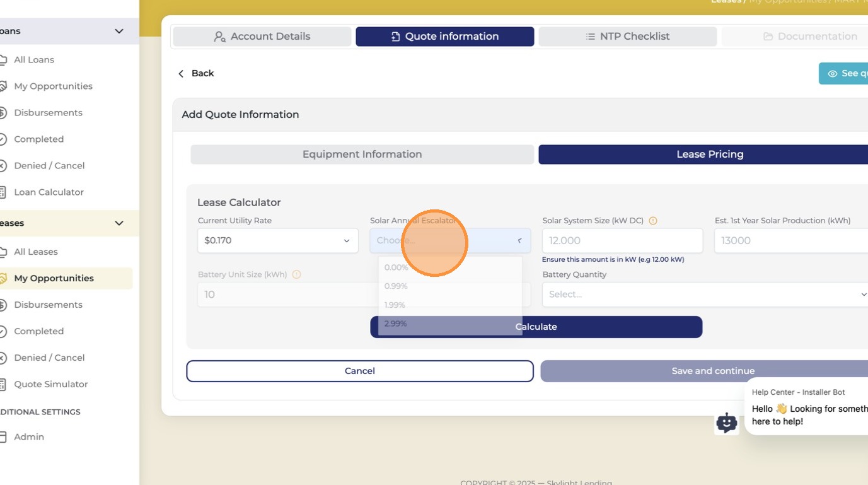Click the Loan Calculator sidebar icon

click(3, 192)
